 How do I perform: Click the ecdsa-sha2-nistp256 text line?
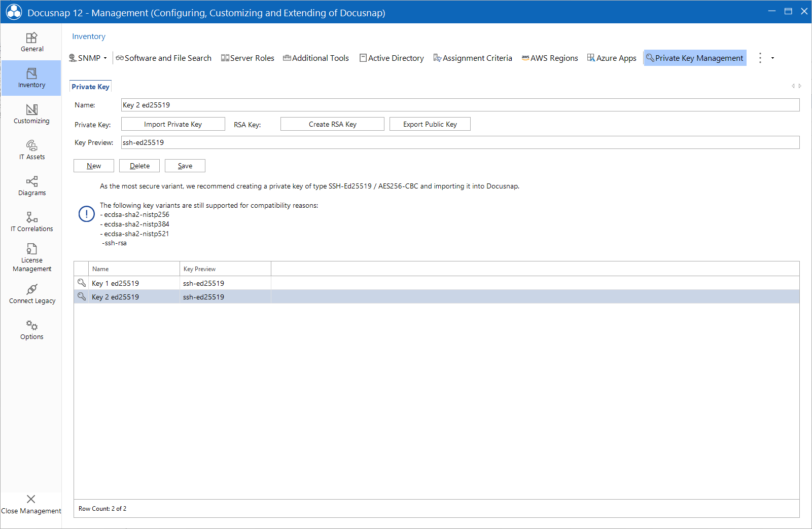pyautogui.click(x=135, y=215)
